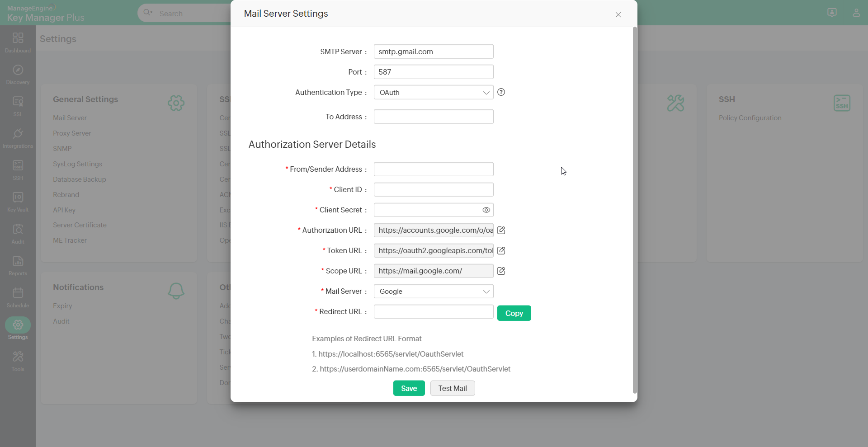Show the Client Secret using eye icon
Viewport: 868px width, 447px height.
486,210
